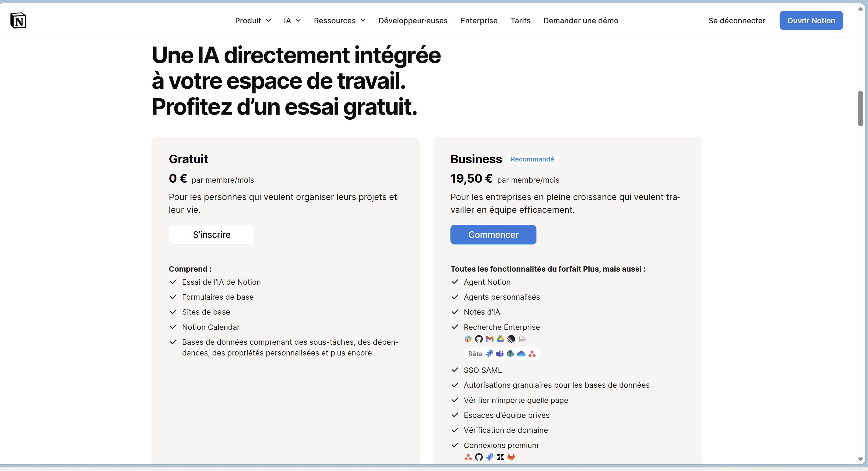This screenshot has height=471, width=868.
Task: Click Demander une démo in the navigation
Action: click(x=581, y=21)
